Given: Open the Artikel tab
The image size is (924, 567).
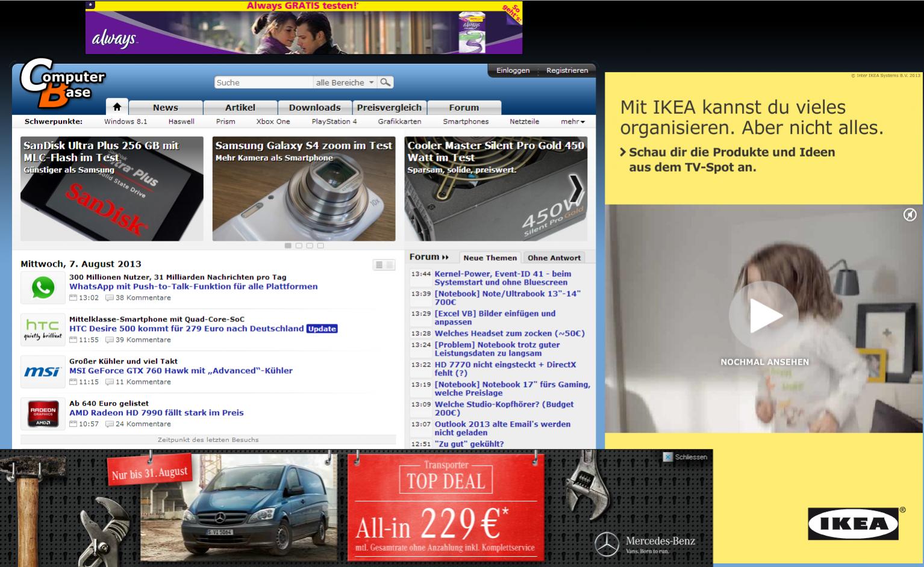Looking at the screenshot, I should [240, 107].
